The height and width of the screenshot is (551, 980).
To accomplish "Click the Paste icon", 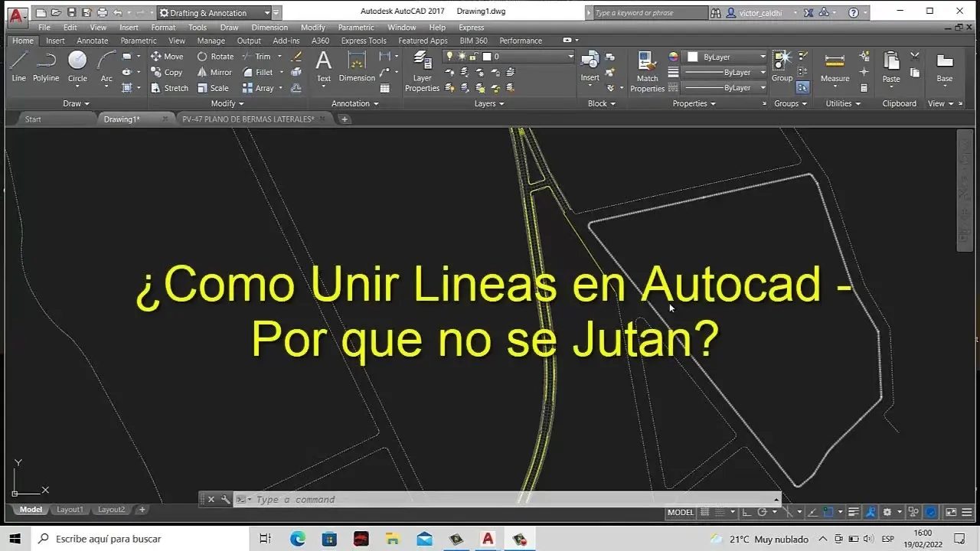I will pyautogui.click(x=891, y=66).
